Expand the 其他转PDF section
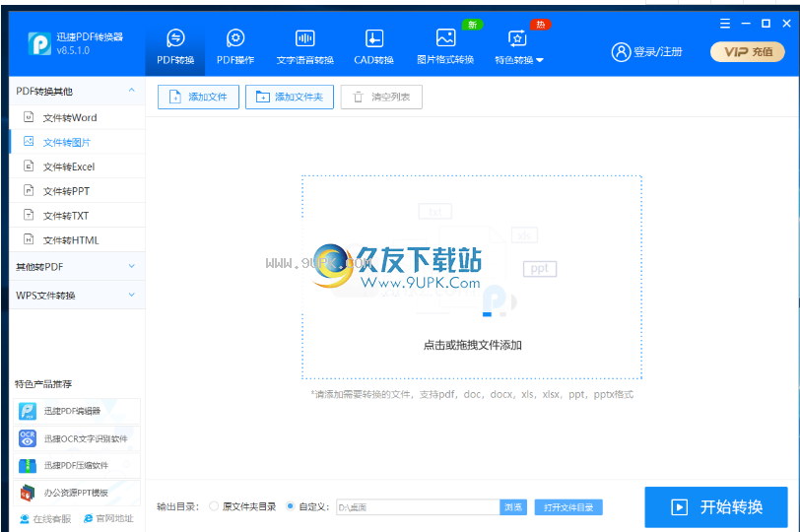The image size is (800, 532). point(77,266)
